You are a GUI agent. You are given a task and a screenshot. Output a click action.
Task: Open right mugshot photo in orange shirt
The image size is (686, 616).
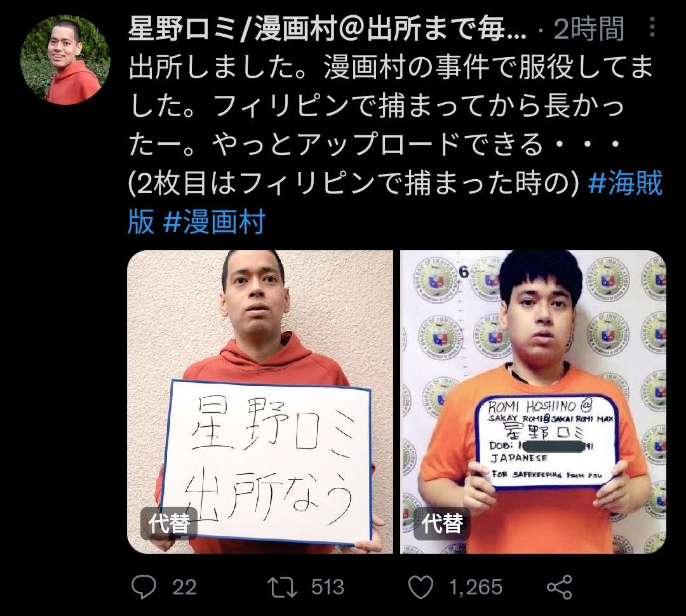(533, 401)
